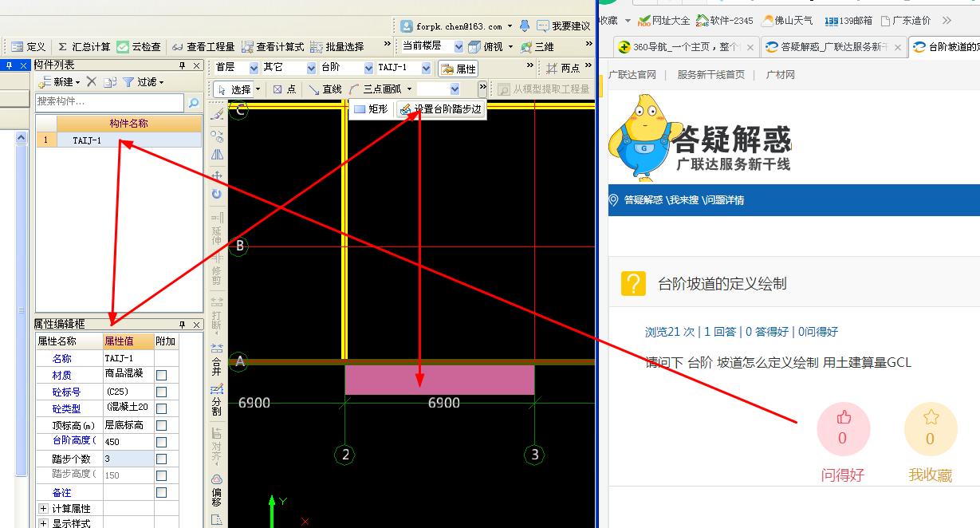Start the 云检查 cloud check

pos(139,47)
